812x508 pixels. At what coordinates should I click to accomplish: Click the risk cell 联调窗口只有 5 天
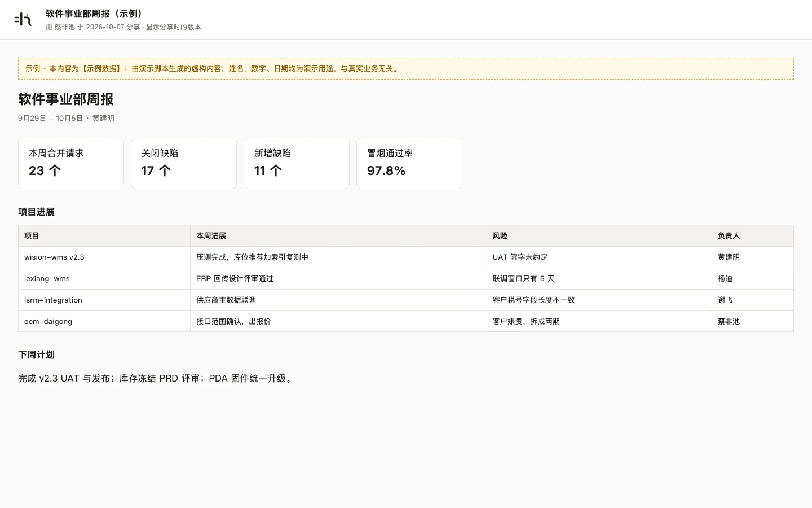click(599, 279)
